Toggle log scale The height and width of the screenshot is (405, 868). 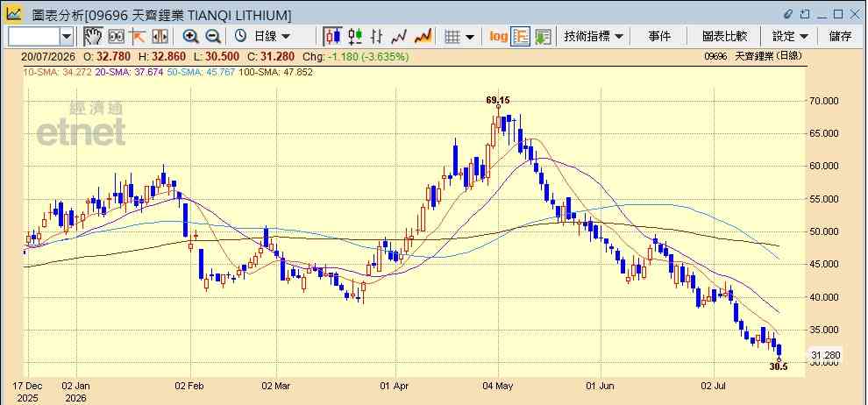[x=498, y=37]
